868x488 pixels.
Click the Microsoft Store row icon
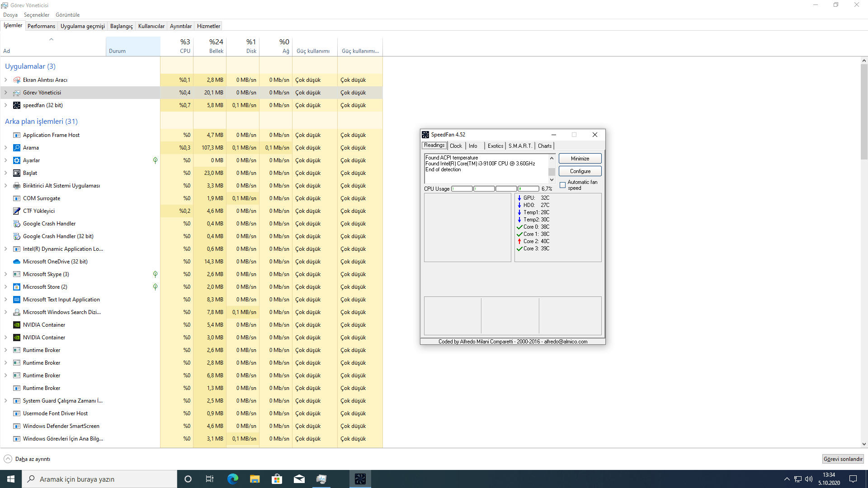pyautogui.click(x=17, y=287)
